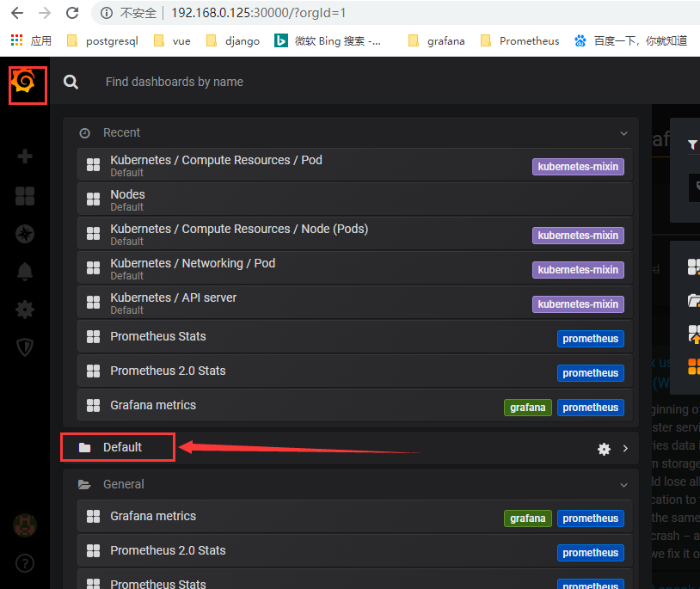Expand the Default folder chevron

[625, 449]
